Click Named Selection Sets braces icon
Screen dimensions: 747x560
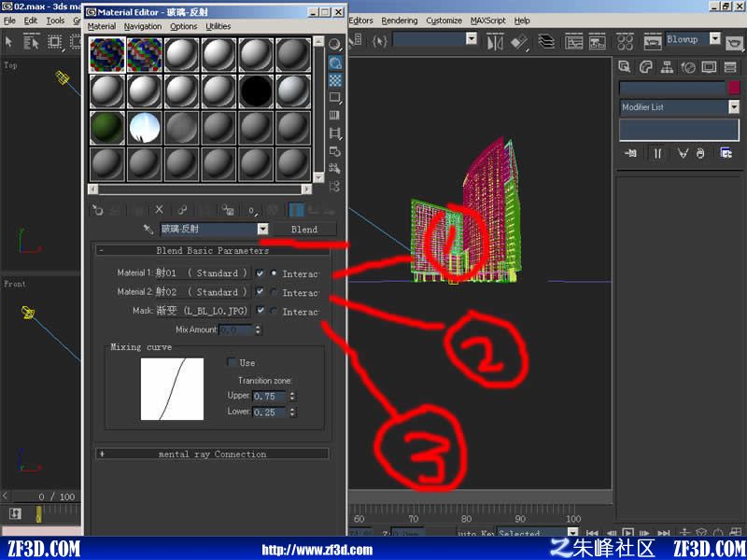pyautogui.click(x=379, y=41)
